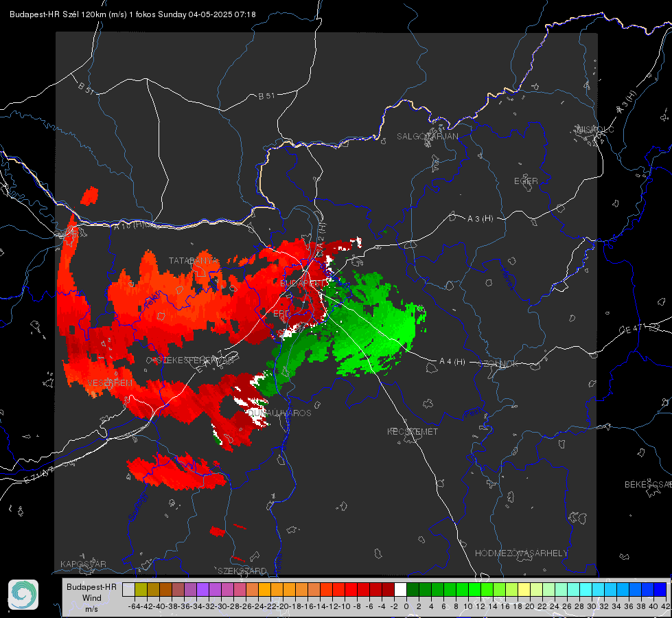Pick the light gray swatch starting the wind scale

point(128,589)
